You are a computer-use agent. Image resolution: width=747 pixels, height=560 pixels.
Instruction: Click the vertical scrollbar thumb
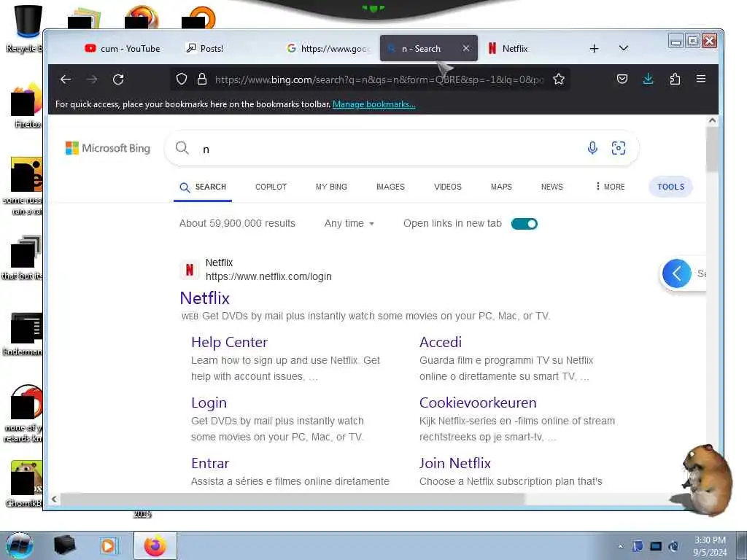[x=712, y=149]
